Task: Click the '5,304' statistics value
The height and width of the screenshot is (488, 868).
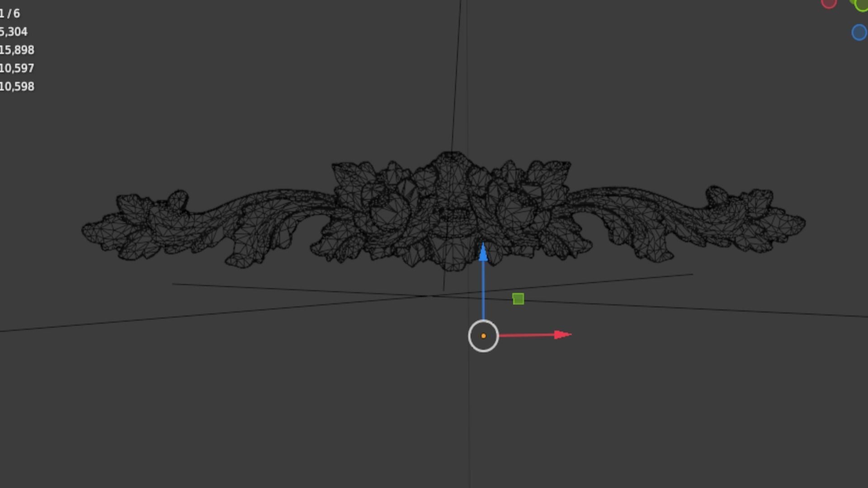Action: [14, 32]
